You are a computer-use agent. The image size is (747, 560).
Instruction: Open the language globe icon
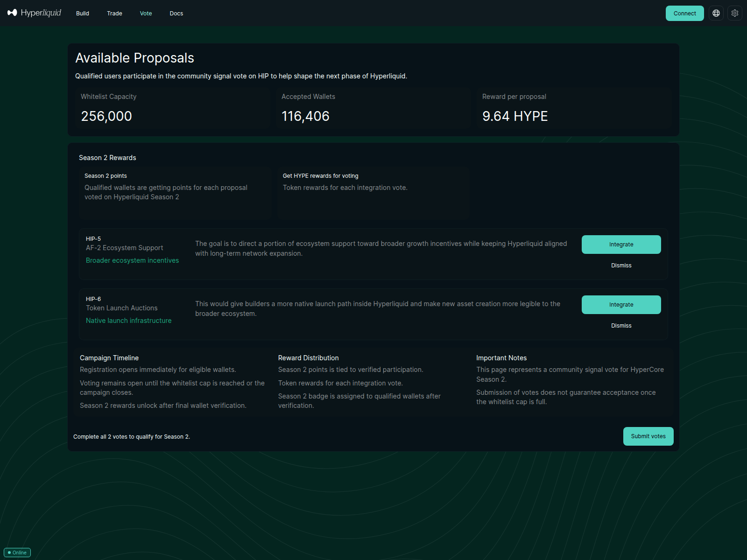(x=716, y=13)
